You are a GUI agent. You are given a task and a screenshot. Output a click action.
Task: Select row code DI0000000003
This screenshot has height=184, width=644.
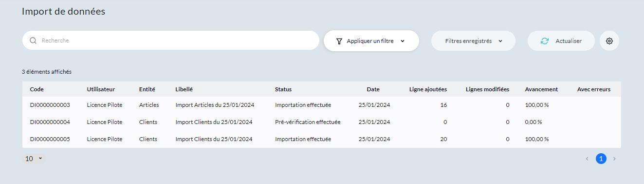coord(50,105)
